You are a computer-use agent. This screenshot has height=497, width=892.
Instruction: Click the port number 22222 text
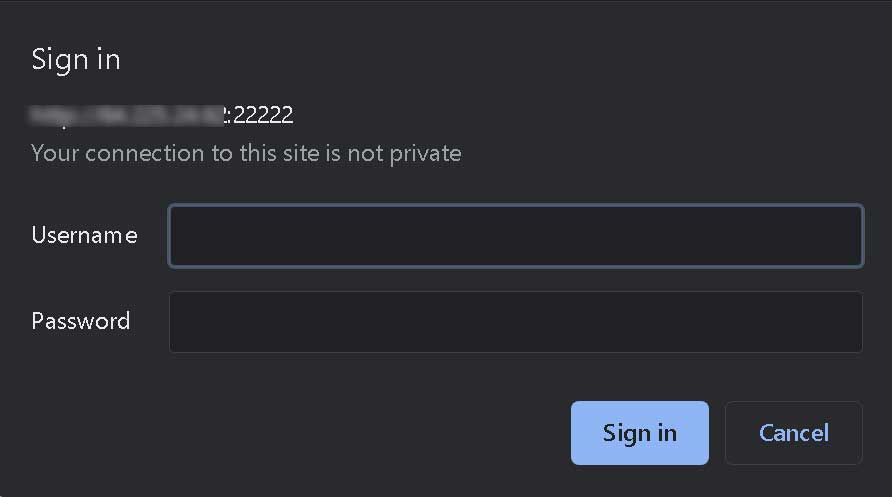pos(263,115)
